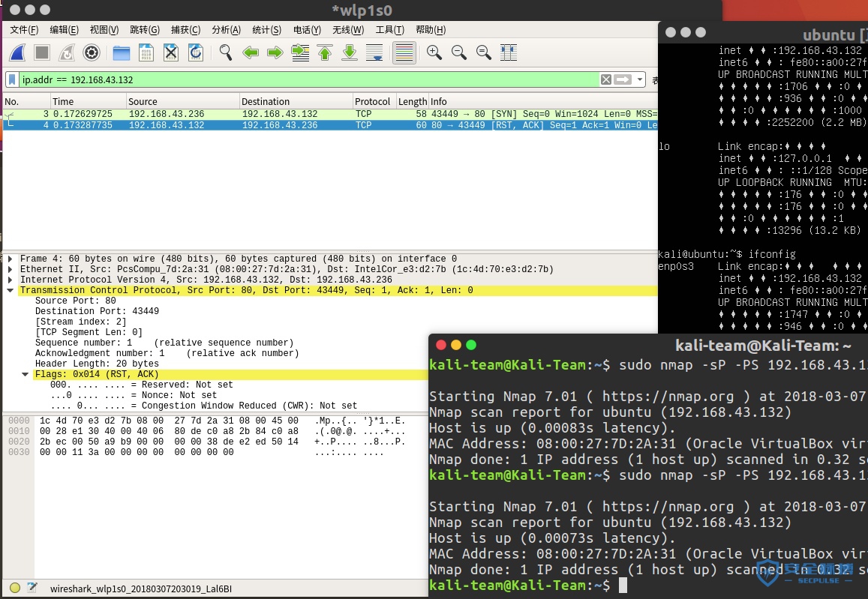Viewport: 868px width, 599px height.
Task: Open the 编辑(E) menu
Action: (65, 30)
